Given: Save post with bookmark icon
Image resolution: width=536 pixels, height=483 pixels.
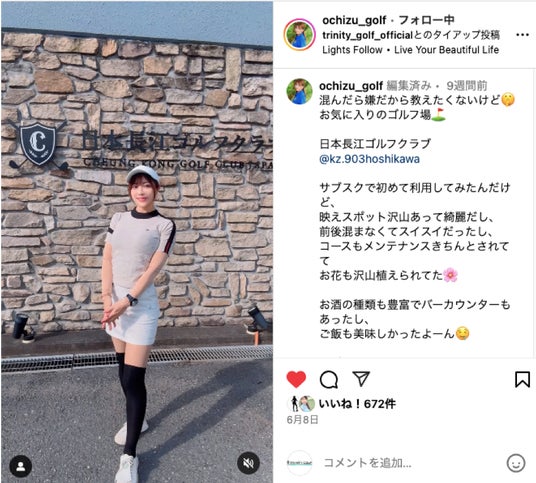Looking at the screenshot, I should click(x=522, y=379).
